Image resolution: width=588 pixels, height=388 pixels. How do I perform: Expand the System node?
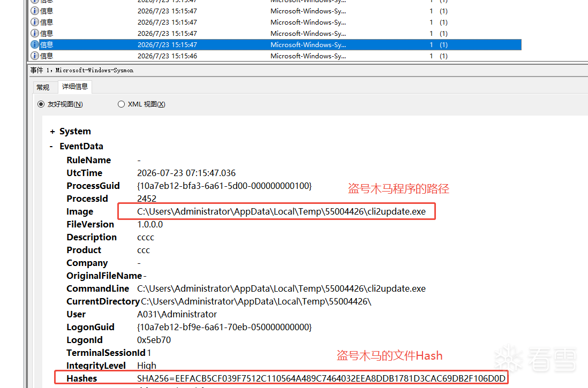tap(52, 132)
